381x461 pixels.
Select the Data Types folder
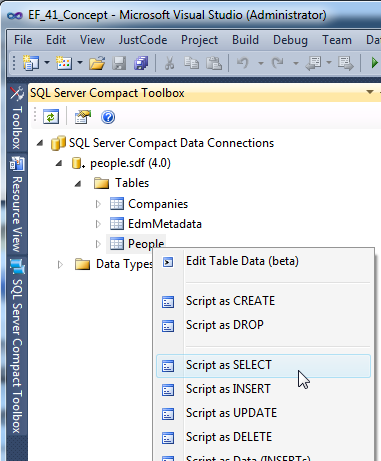coord(124,264)
